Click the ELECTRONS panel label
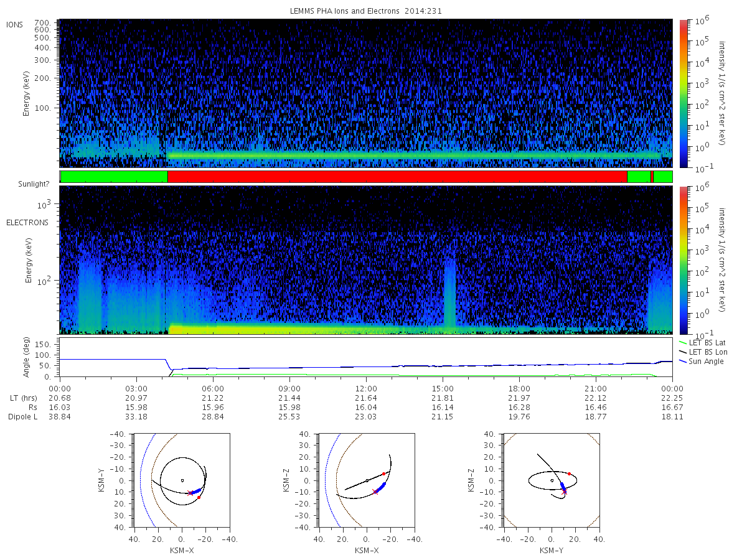Viewport: 747px width, 560px height. pos(27,222)
